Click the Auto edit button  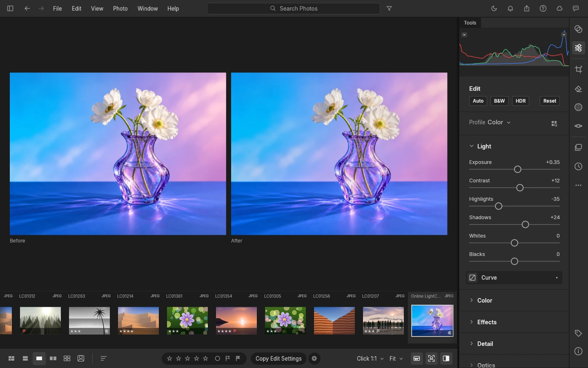[478, 101]
